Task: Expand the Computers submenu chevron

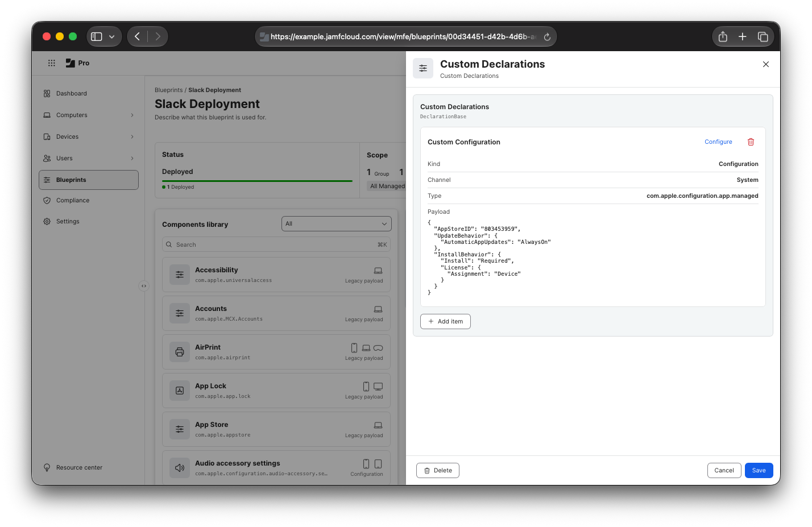Action: (132, 115)
